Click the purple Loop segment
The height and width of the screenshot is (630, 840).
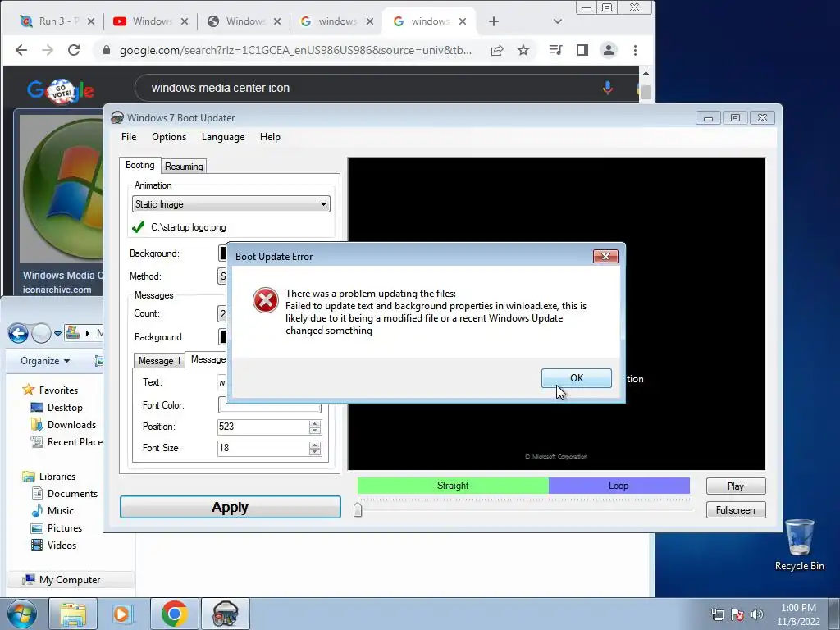coord(619,486)
